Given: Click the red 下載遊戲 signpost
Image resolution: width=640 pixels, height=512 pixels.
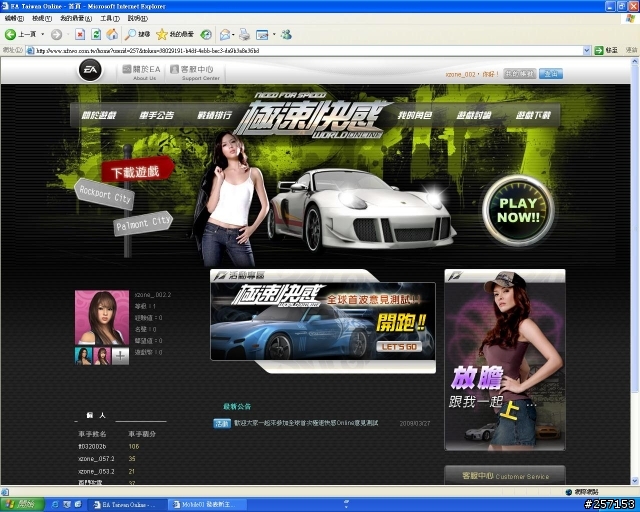Looking at the screenshot, I should (137, 170).
